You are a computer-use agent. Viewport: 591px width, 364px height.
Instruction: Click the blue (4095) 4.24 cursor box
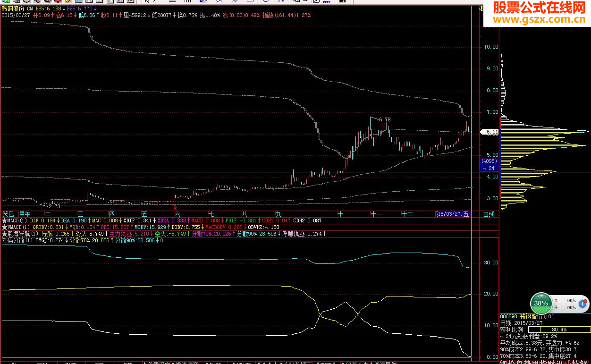[488, 164]
